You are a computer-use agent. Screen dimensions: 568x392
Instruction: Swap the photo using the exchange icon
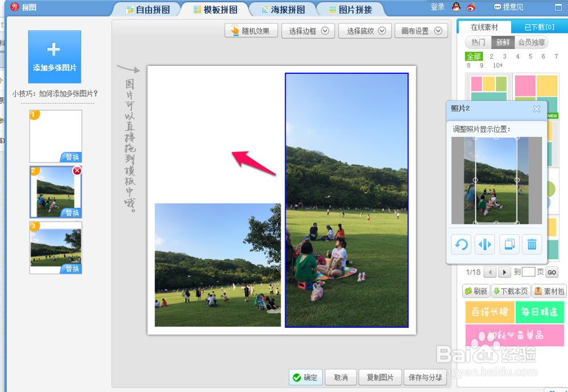pos(509,244)
